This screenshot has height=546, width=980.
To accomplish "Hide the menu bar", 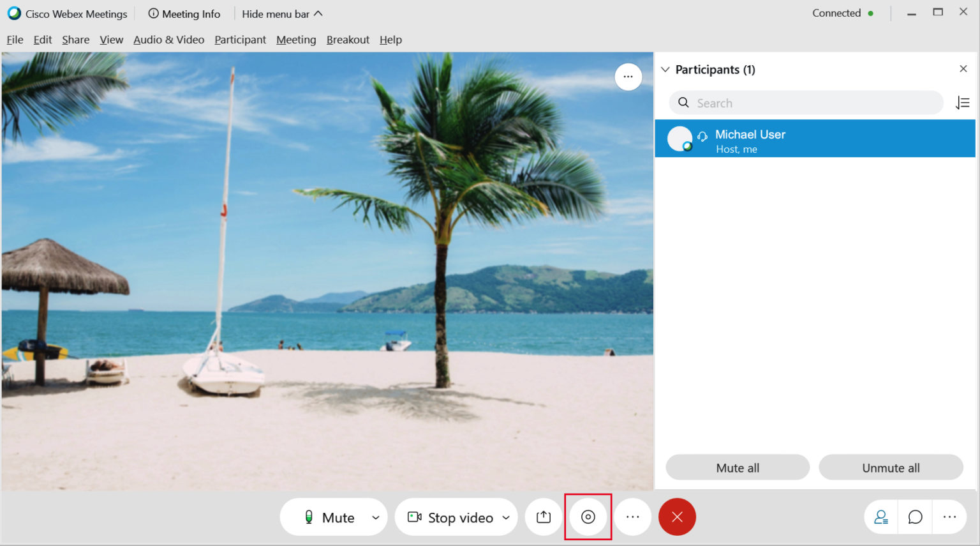I will pos(282,13).
